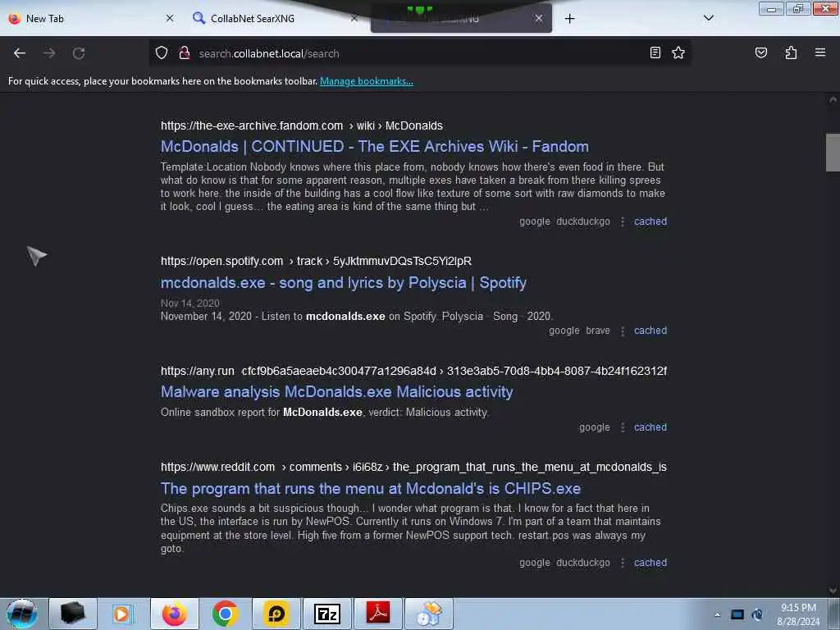Screen dimensions: 840x630
Task: Open McDonalds CONTINUED EXE Archives Wiki result
Action: point(374,146)
